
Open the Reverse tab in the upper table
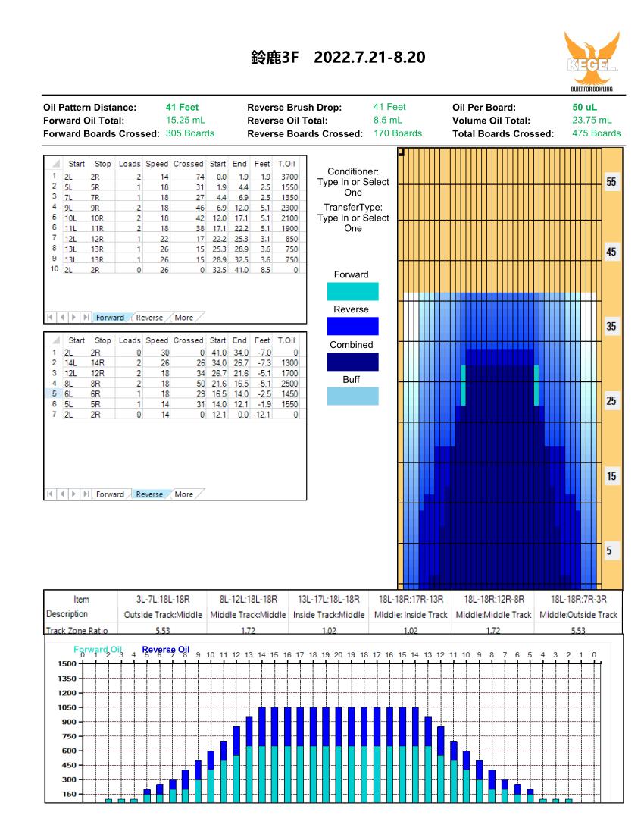149,318
